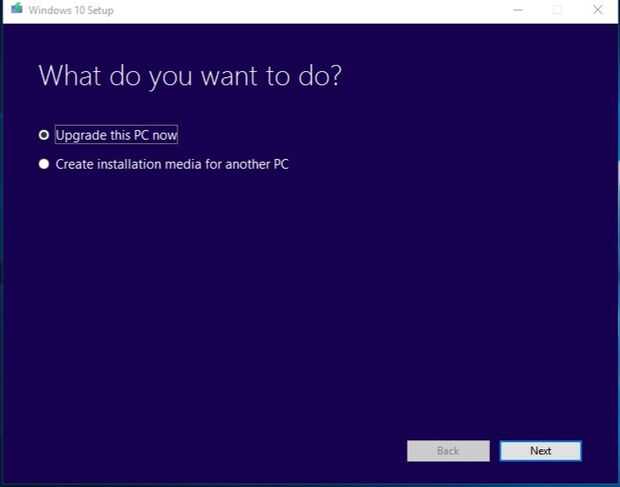Click the disabled maximize button in title bar

(x=557, y=10)
